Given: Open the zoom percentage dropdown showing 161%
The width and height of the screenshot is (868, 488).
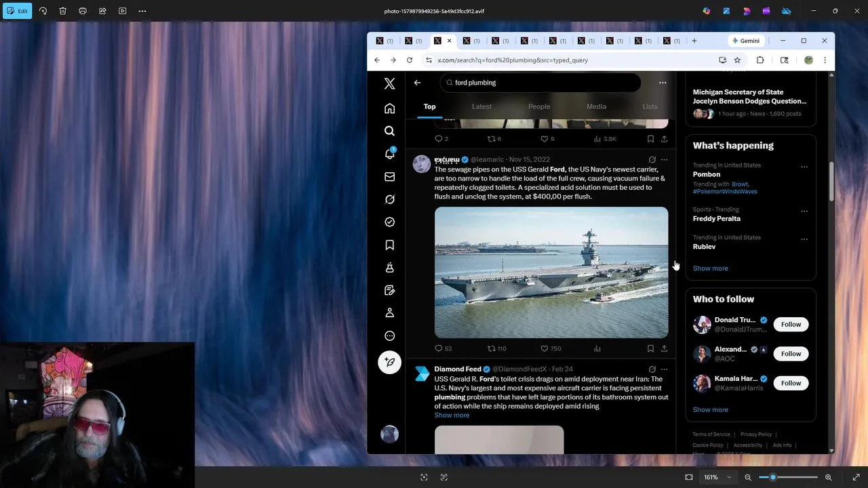Looking at the screenshot, I should (x=717, y=477).
